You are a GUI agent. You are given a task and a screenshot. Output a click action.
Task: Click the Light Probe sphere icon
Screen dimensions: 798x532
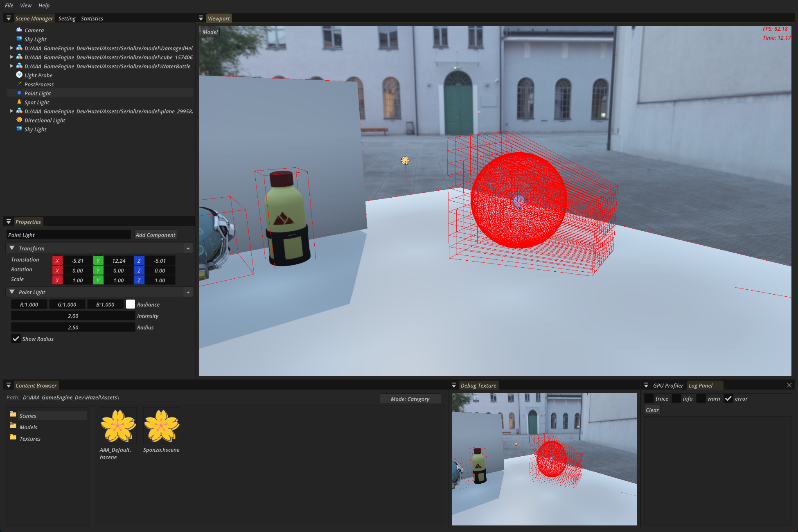coord(19,75)
